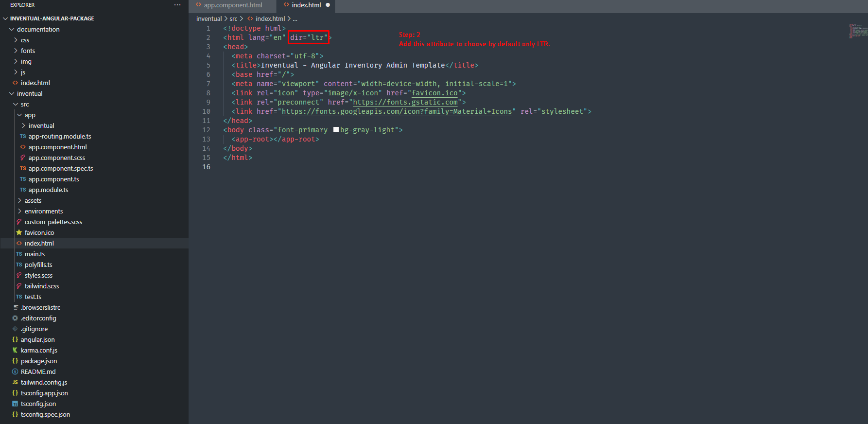This screenshot has width=868, height=424.
Task: Open favicon.ico link in code
Action: 435,93
